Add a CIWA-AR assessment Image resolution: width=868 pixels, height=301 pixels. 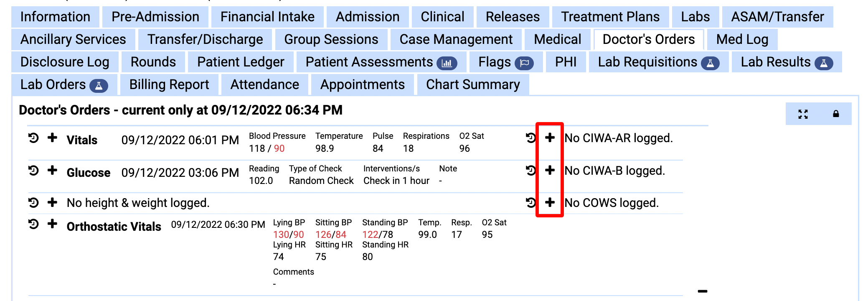point(550,138)
